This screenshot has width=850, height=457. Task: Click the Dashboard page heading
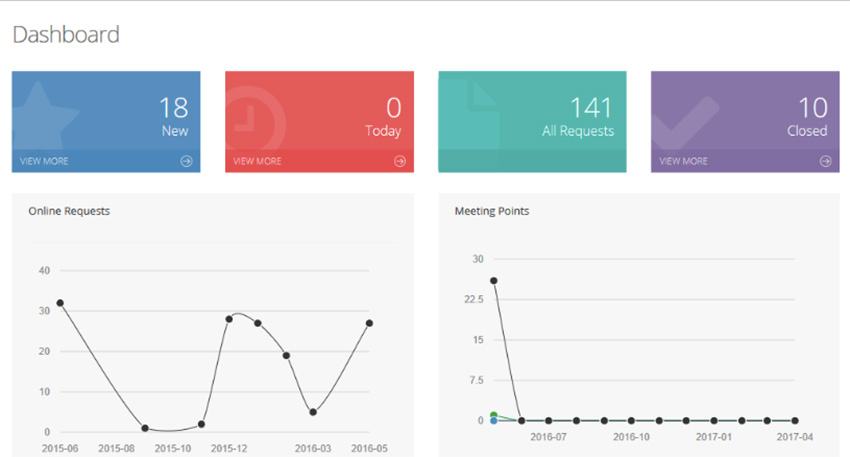(66, 35)
